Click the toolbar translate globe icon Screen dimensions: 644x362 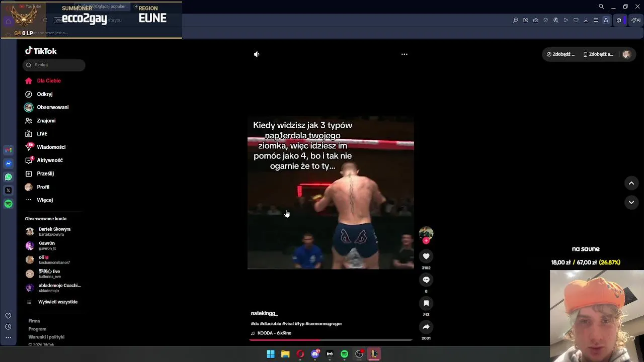556,20
